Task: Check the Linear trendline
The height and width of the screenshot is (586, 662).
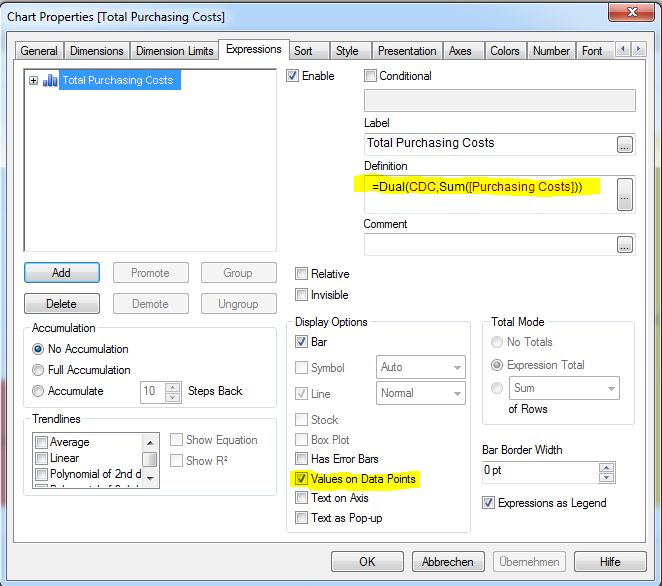Action: (x=41, y=458)
